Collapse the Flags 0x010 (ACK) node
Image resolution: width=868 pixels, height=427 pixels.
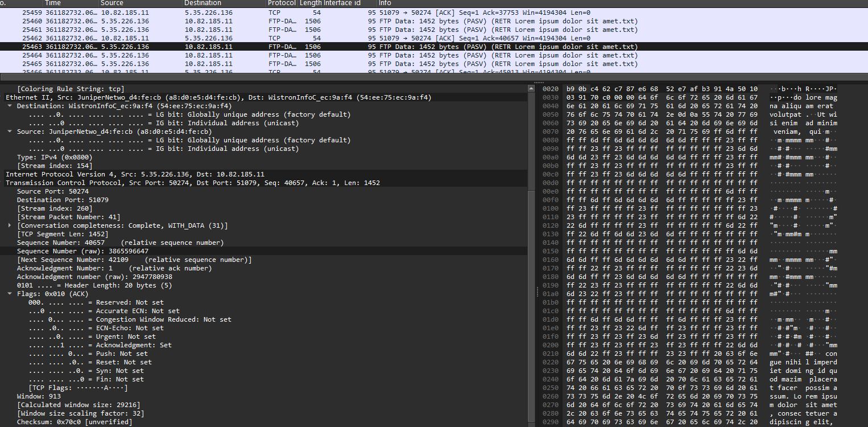click(x=10, y=294)
